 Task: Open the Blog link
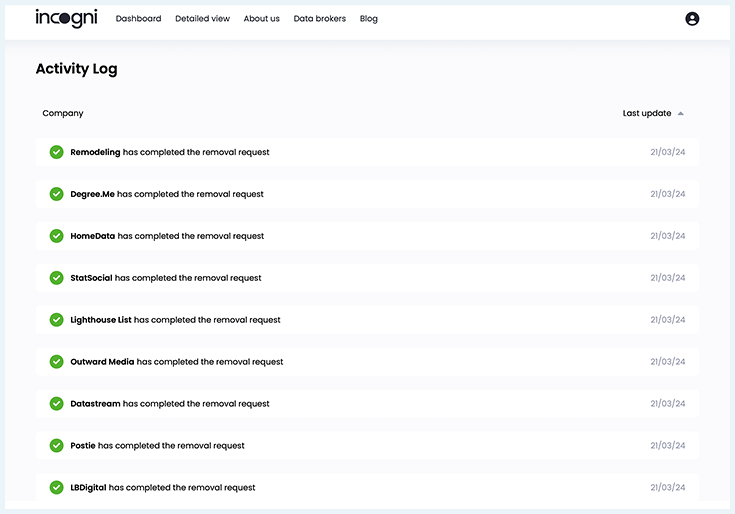click(368, 19)
